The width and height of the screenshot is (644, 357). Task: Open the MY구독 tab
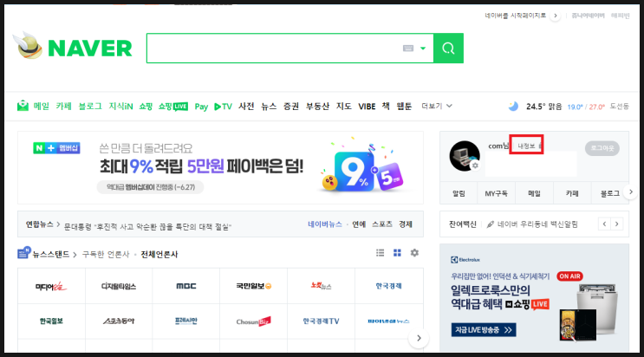496,193
